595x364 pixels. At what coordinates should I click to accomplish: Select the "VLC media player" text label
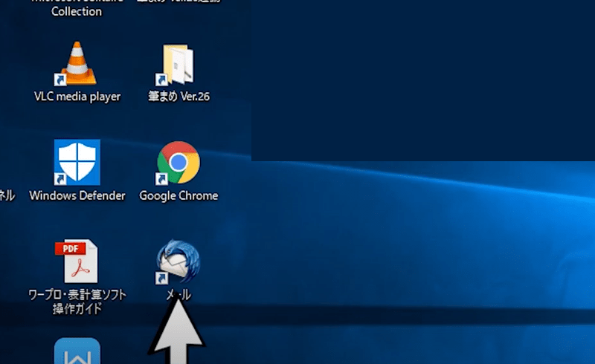pos(77,97)
